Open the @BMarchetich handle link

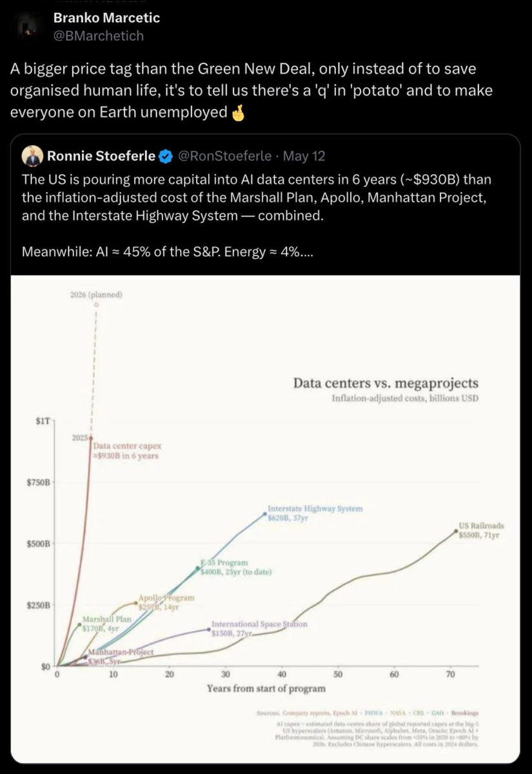click(98, 36)
